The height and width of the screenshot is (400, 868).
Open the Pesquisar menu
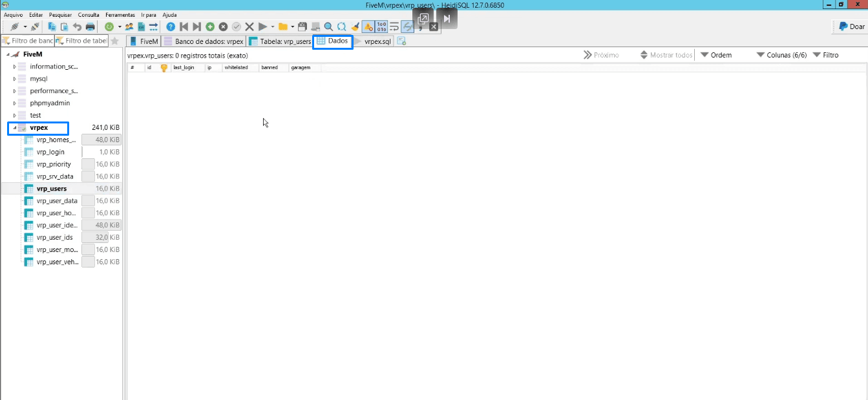(60, 14)
